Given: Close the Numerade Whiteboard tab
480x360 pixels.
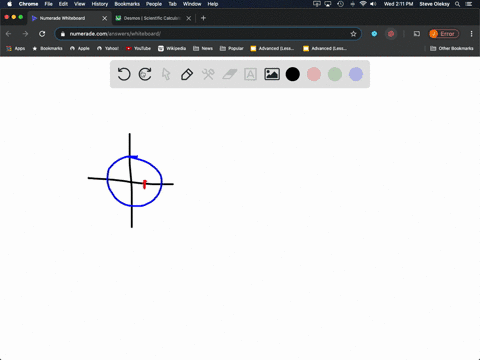Looking at the screenshot, I should (105, 18).
